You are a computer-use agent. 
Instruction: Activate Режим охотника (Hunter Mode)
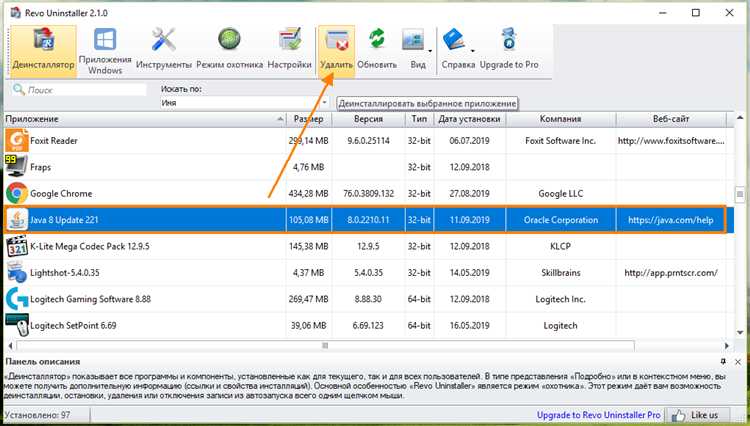229,50
